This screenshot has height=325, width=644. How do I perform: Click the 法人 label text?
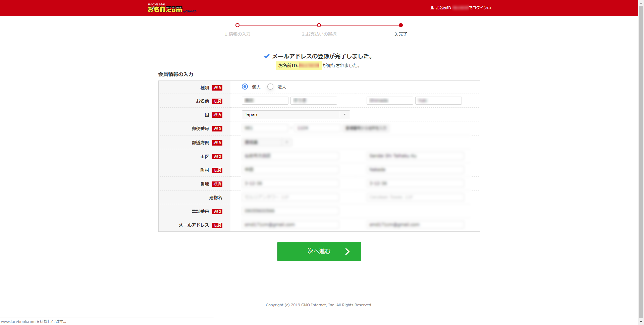click(x=282, y=87)
